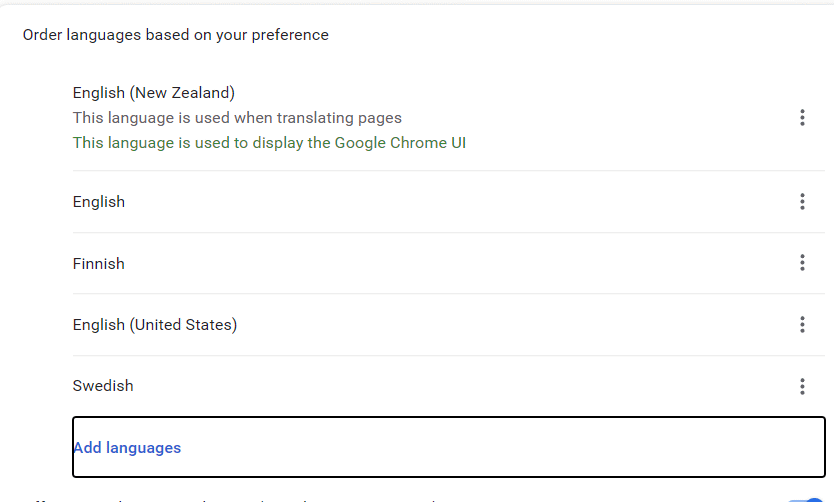Click the Add languages button
This screenshot has height=502, width=834.
(127, 447)
